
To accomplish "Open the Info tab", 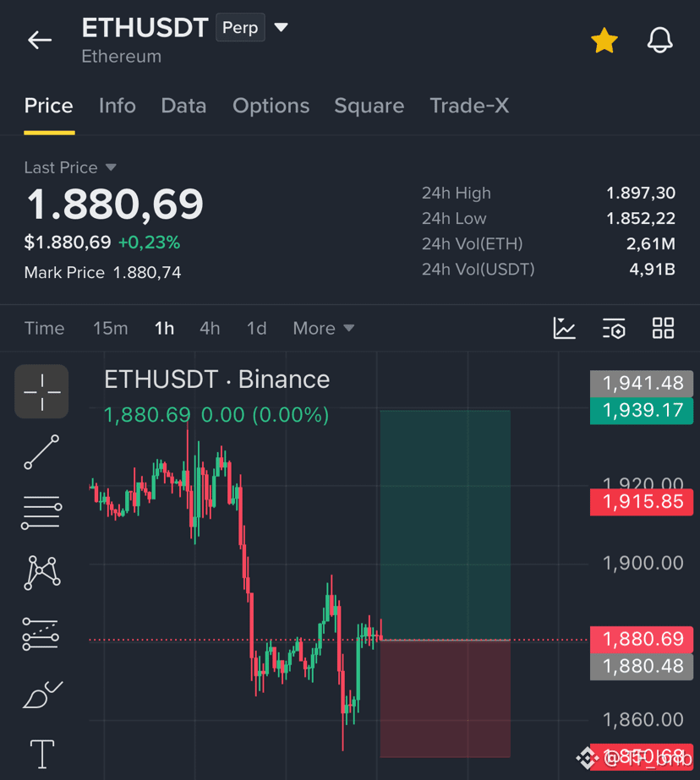I will tap(117, 106).
